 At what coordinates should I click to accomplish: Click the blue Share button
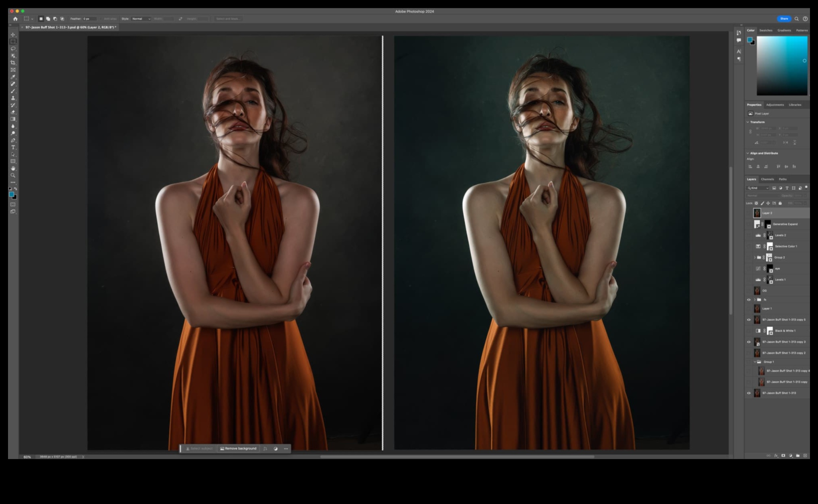[x=784, y=19]
